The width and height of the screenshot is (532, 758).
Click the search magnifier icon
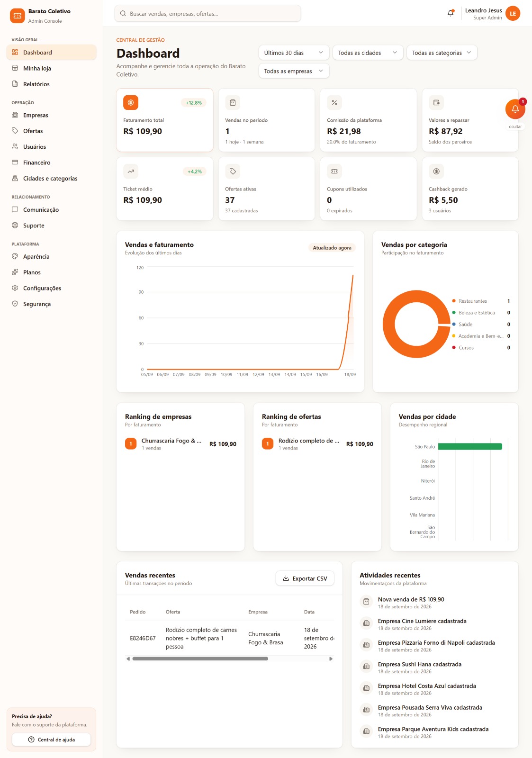pos(123,14)
